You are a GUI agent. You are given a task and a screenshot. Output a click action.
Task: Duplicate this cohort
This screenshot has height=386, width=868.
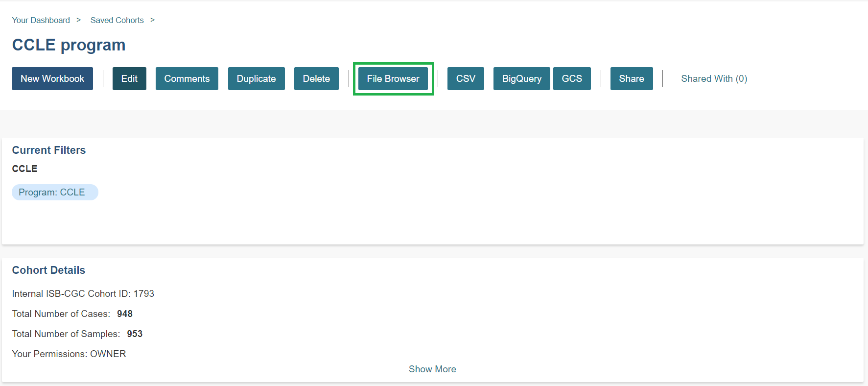[257, 78]
